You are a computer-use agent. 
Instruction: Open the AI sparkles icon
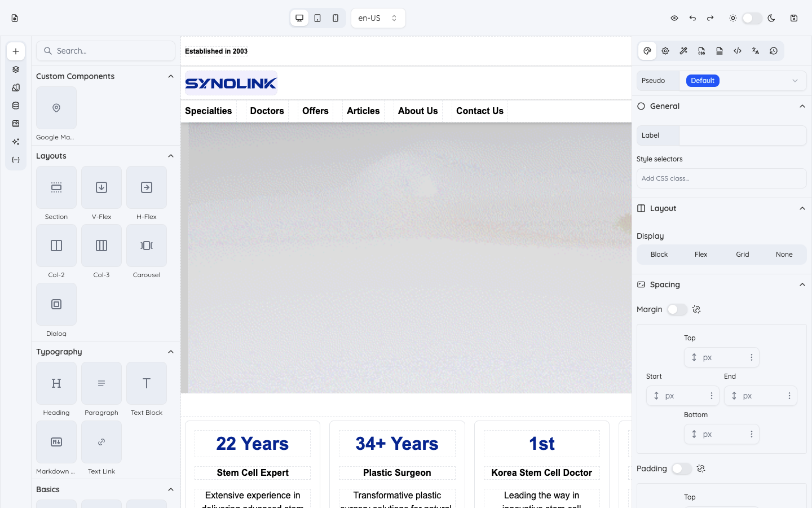(x=16, y=142)
